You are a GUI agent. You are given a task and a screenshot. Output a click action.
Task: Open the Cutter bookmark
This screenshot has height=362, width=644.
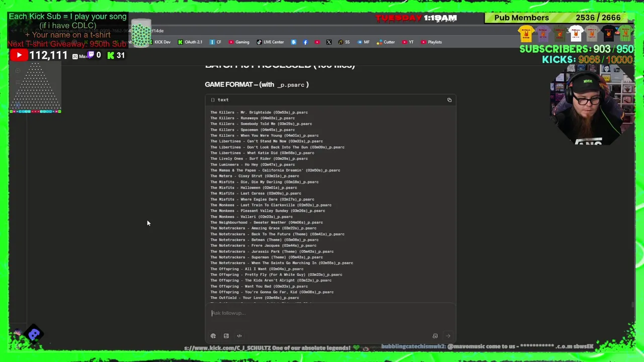386,42
